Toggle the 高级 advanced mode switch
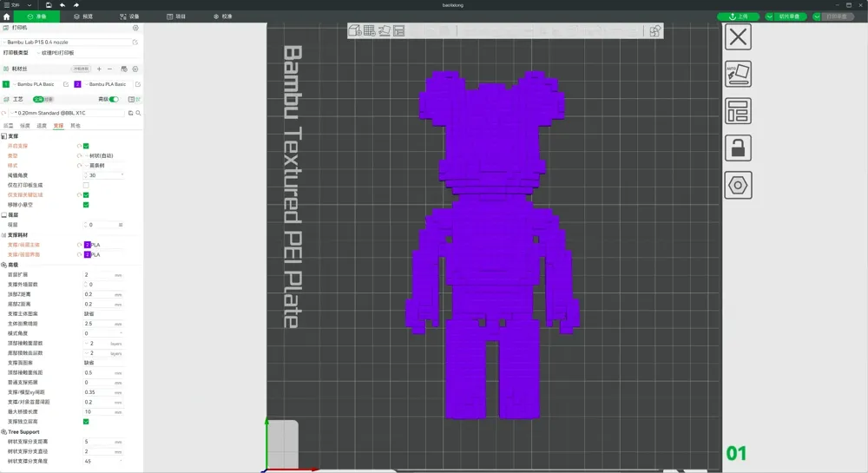The height and width of the screenshot is (473, 868). [x=114, y=100]
